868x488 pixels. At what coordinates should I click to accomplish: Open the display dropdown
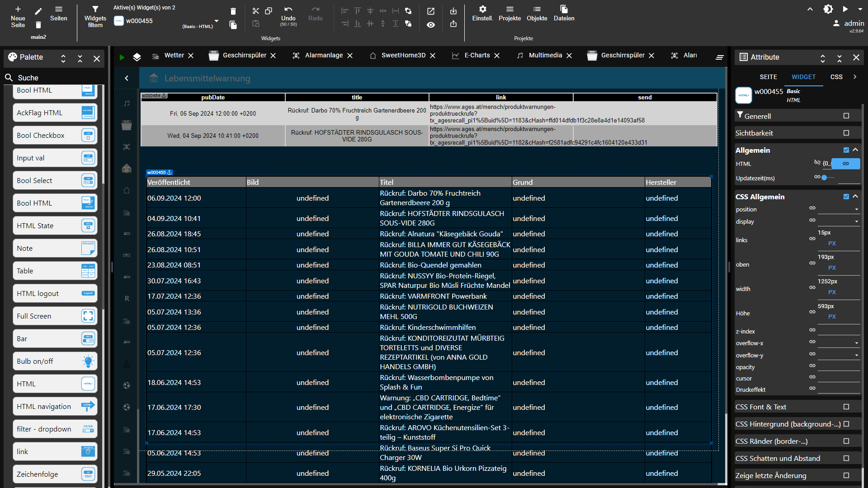(839, 221)
